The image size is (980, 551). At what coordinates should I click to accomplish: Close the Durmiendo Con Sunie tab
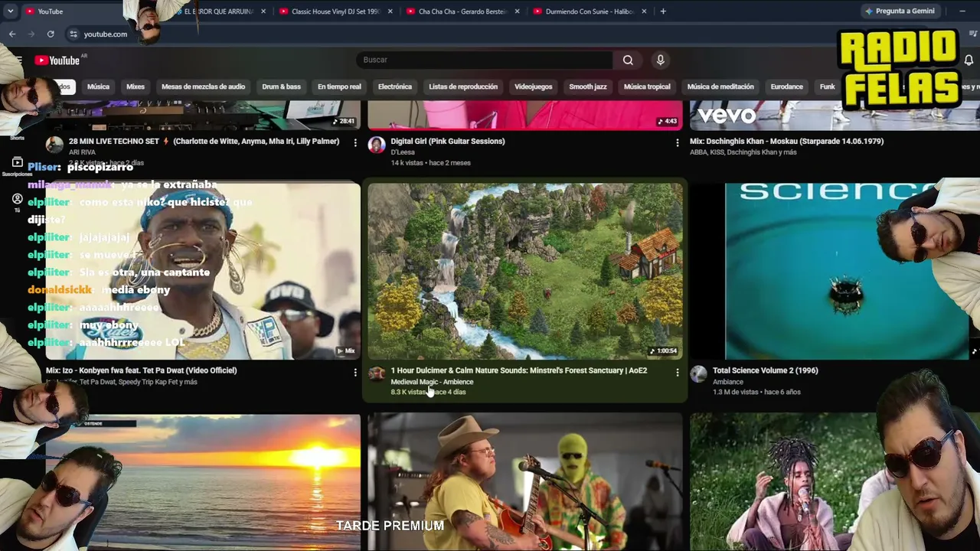pos(644,11)
